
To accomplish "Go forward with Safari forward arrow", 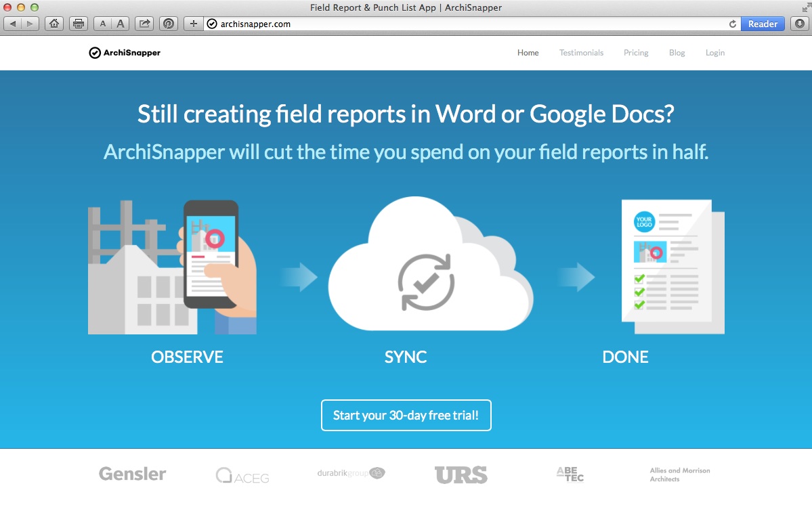I will pos(30,24).
